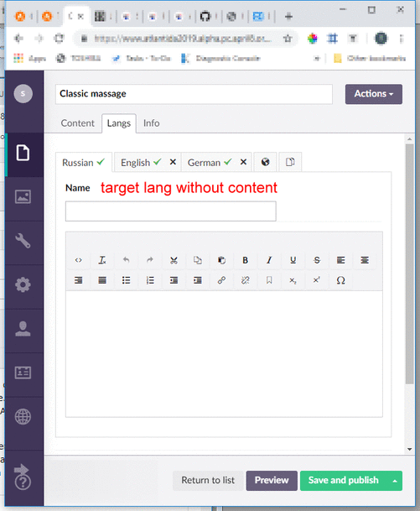Select the German language tab
This screenshot has height=511, width=420.
(x=210, y=162)
